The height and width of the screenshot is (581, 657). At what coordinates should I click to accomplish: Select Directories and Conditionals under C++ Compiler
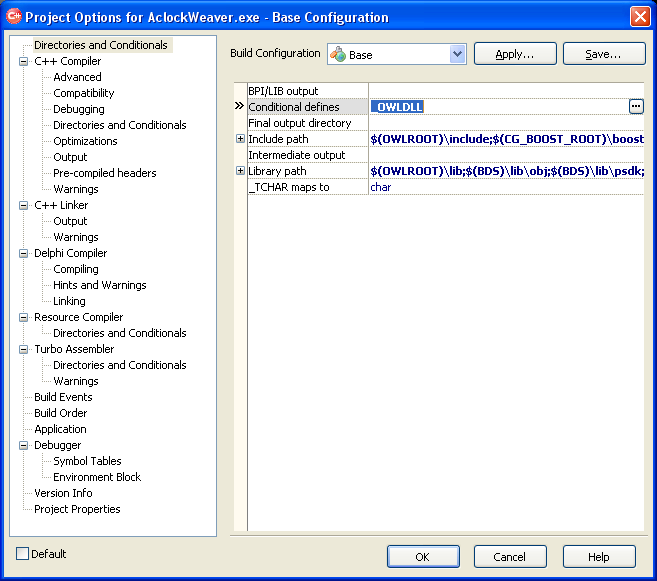(x=120, y=125)
